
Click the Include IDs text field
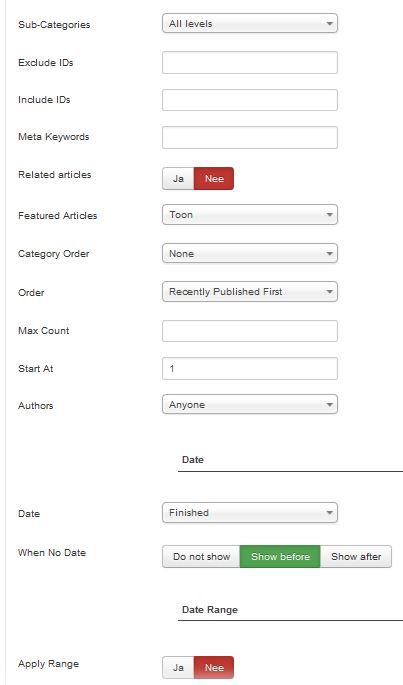[x=250, y=100]
